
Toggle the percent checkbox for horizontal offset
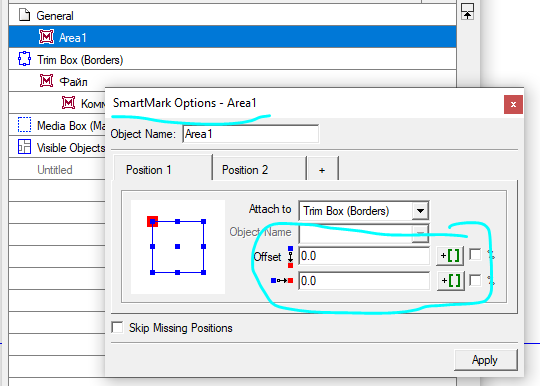click(x=475, y=280)
